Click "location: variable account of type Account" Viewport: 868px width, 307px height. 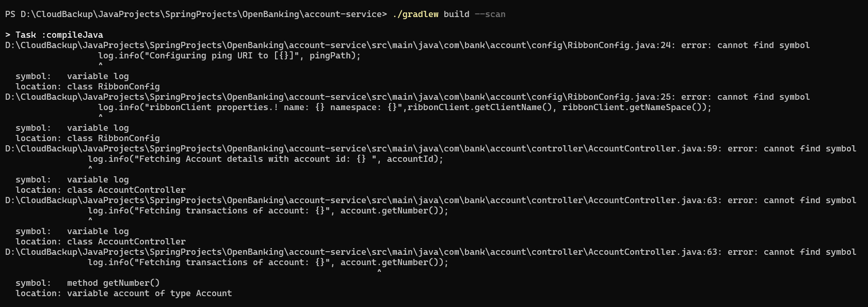pos(124,294)
